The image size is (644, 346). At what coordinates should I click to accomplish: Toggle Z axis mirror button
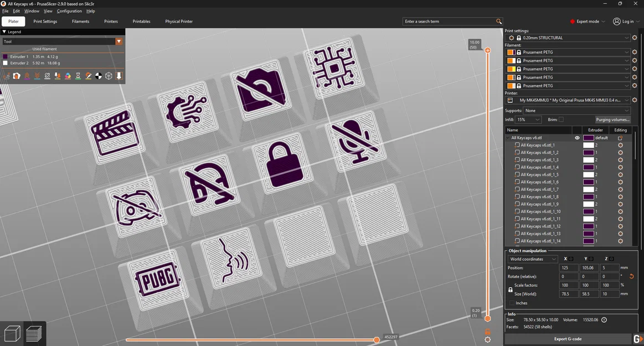pyautogui.click(x=611, y=259)
